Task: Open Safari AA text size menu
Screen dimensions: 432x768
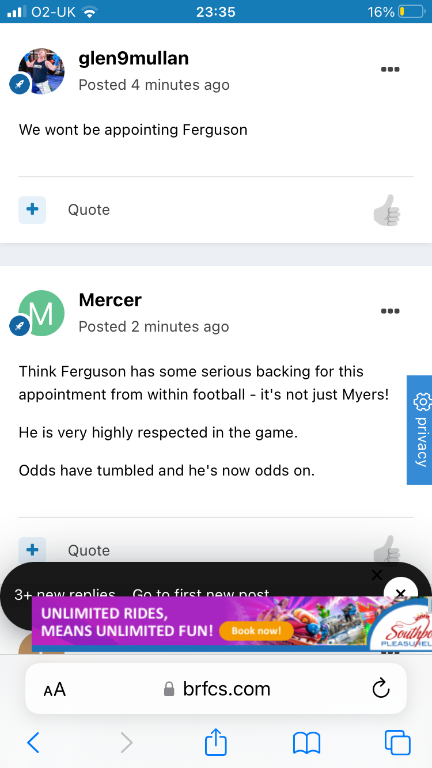Action: pyautogui.click(x=54, y=690)
